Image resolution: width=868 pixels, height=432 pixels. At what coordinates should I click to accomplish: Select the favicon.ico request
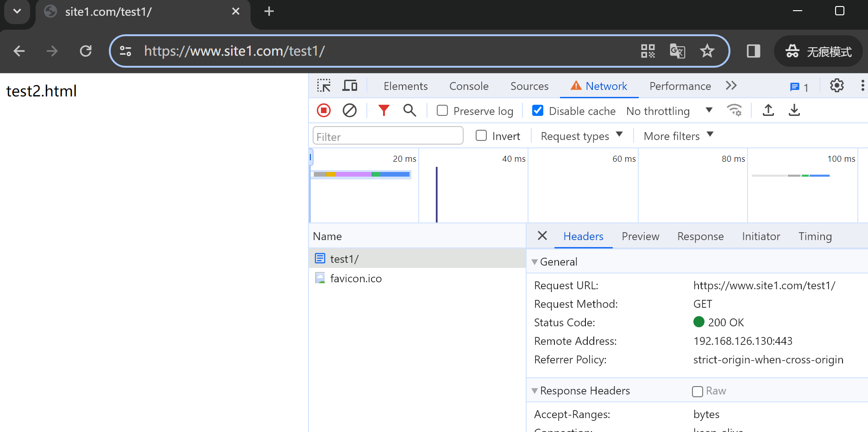(356, 279)
